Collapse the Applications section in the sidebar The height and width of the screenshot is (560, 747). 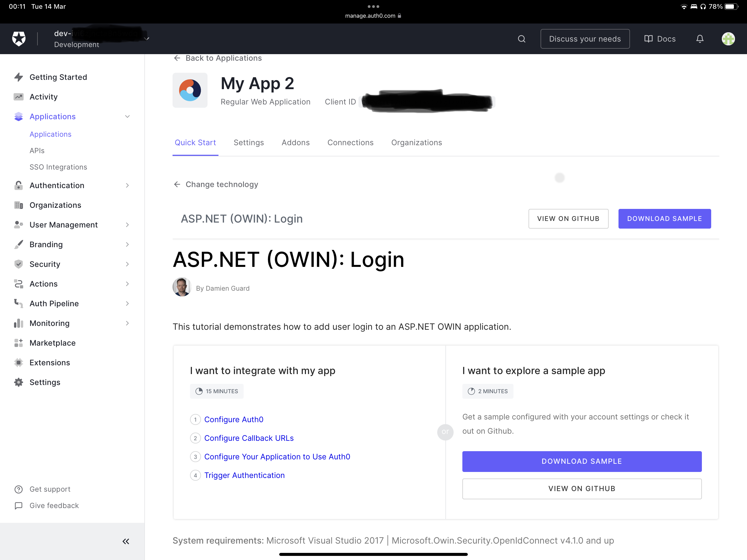[127, 116]
